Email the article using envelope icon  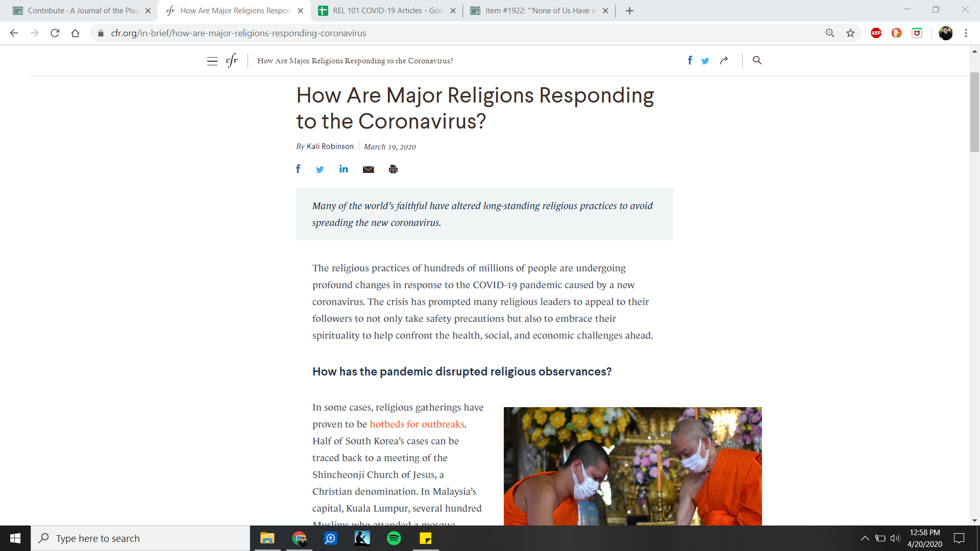[x=368, y=169]
